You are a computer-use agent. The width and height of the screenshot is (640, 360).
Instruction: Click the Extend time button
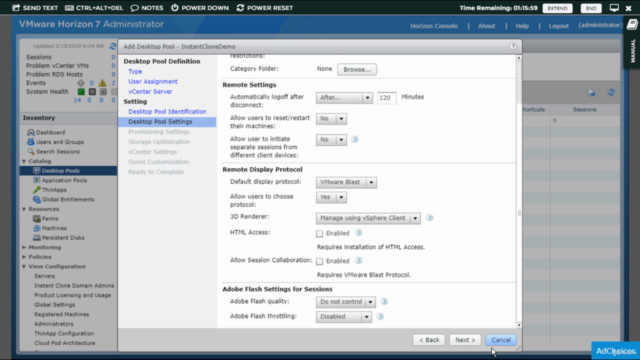(x=557, y=8)
